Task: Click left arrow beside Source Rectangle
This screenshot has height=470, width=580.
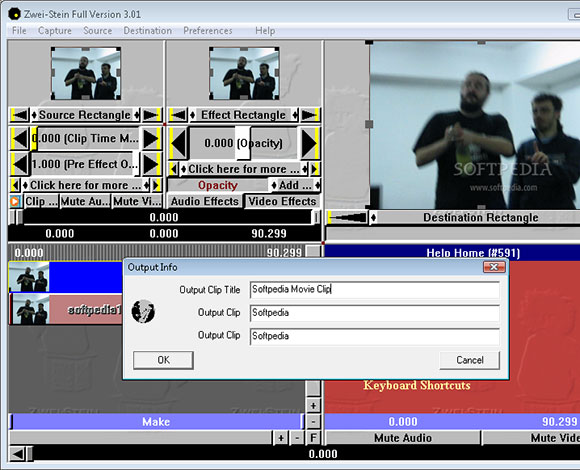Action: click(20, 115)
